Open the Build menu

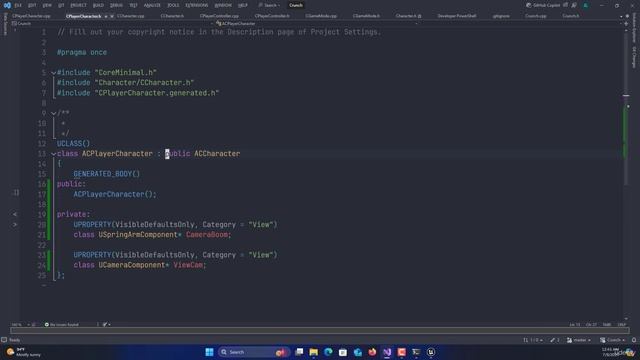[98, 5]
